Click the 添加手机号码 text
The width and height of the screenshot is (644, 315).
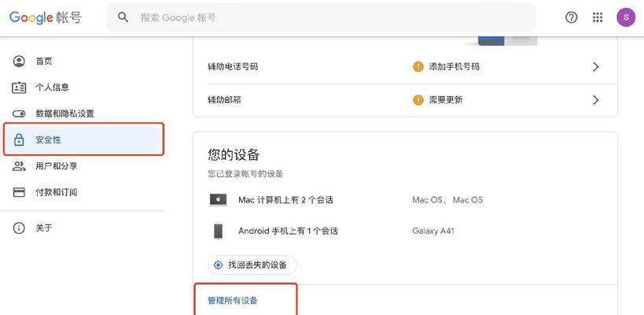[x=454, y=67]
